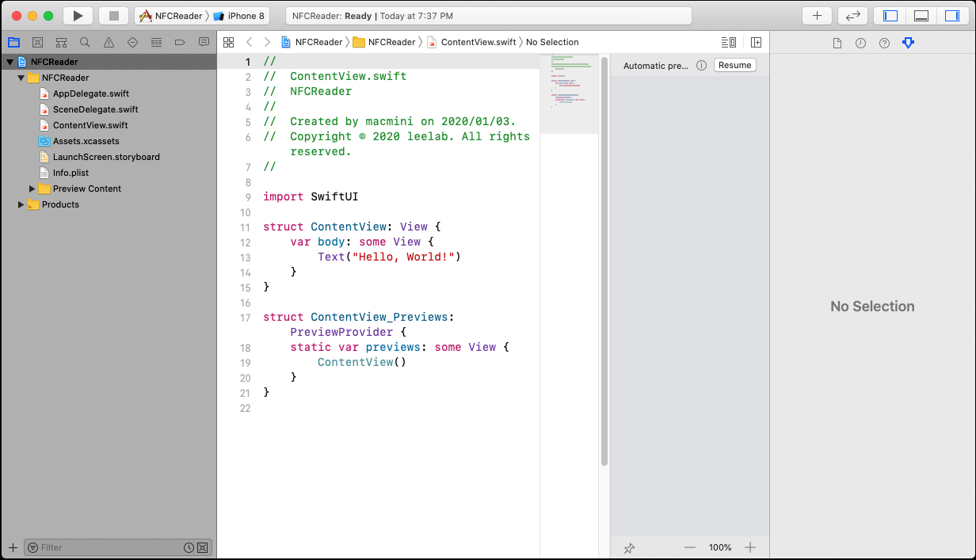The height and width of the screenshot is (560, 976).
Task: Zoom in the canvas preview
Action: coord(750,547)
